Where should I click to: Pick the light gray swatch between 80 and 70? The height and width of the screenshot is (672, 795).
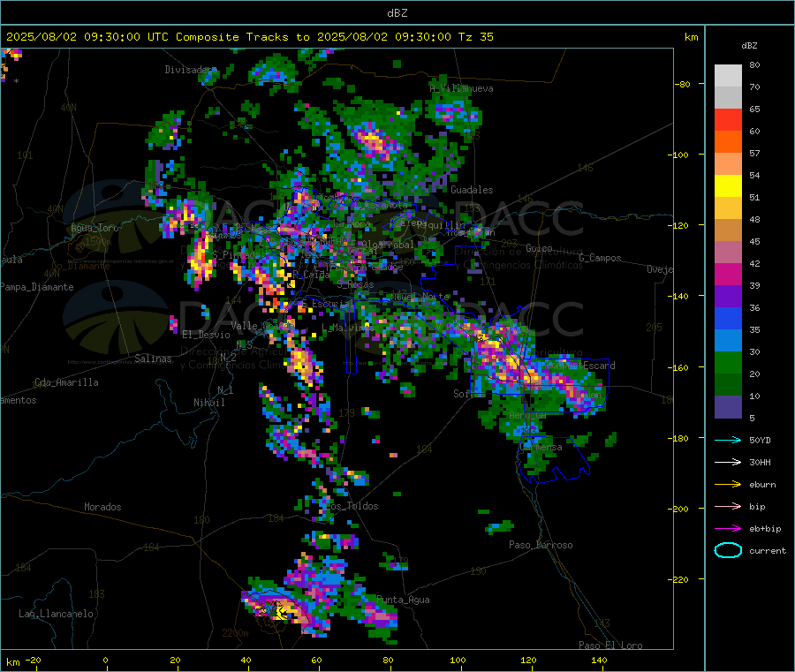(x=728, y=76)
